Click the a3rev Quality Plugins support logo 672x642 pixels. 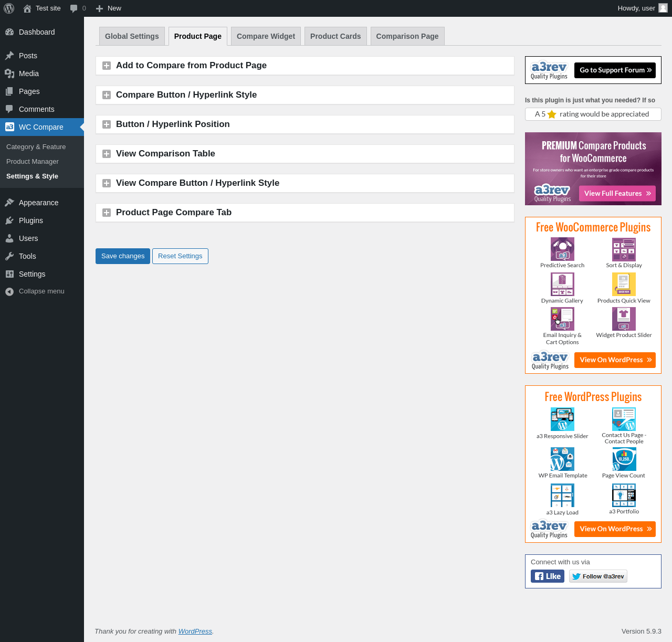coord(549,70)
